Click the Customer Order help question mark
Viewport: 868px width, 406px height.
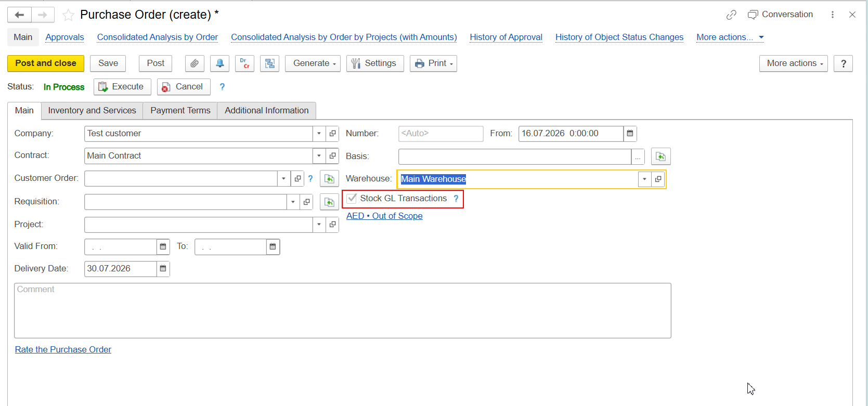(310, 178)
